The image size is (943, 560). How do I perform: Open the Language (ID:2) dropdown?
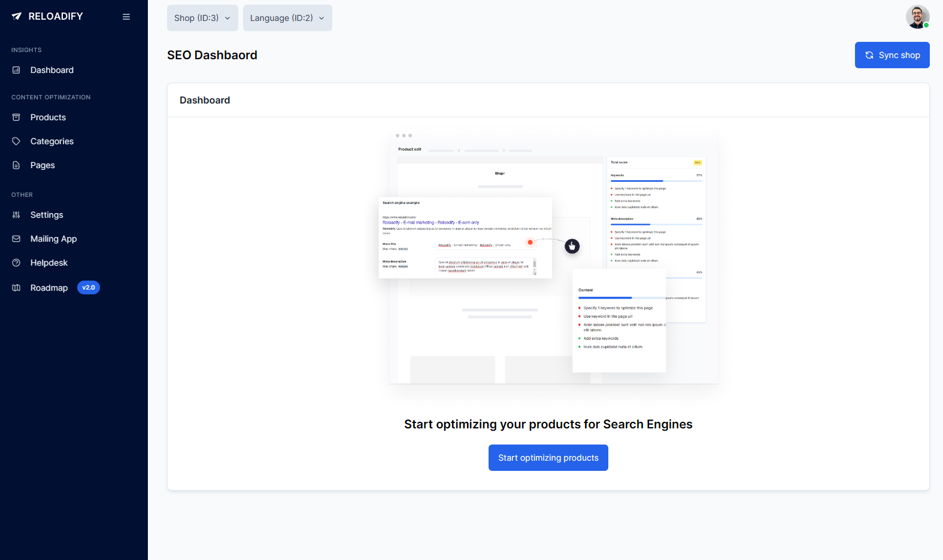coord(287,18)
